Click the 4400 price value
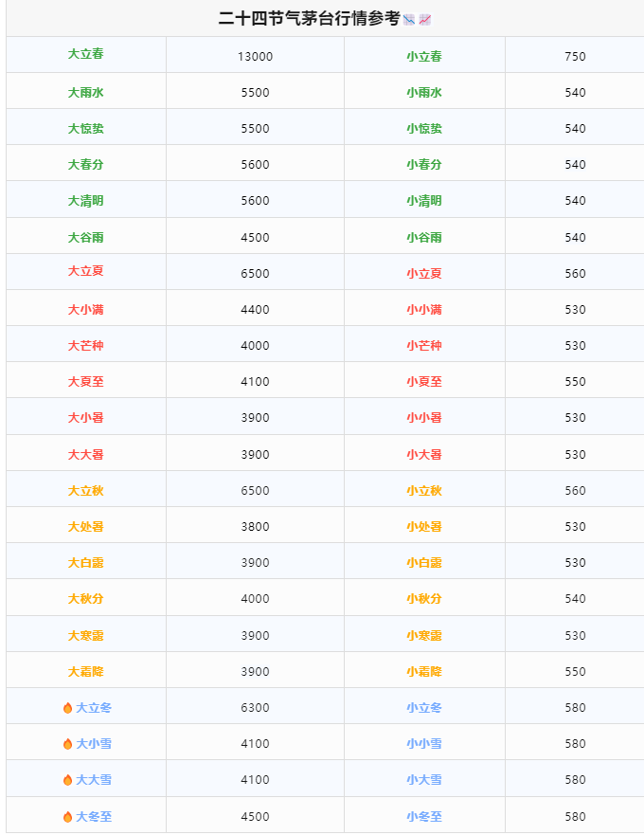The image size is (644, 835). [x=255, y=310]
